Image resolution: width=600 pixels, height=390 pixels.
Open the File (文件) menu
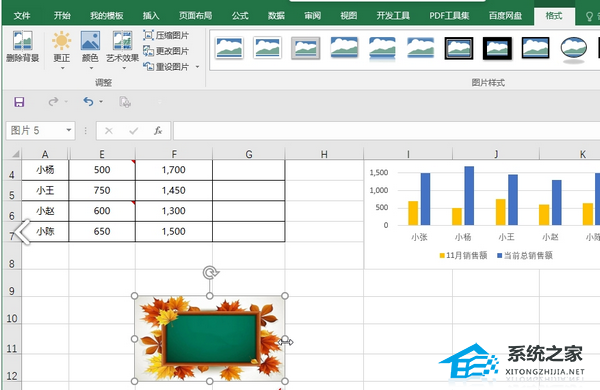[x=22, y=16]
